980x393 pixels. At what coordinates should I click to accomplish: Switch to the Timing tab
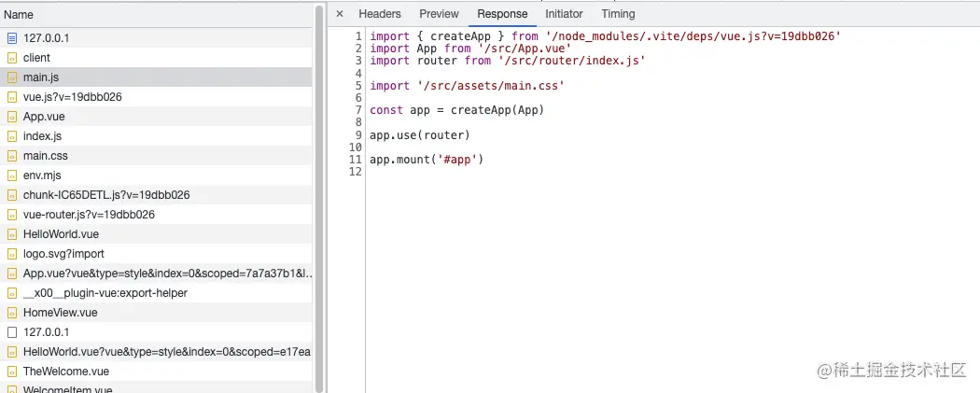pos(618,14)
